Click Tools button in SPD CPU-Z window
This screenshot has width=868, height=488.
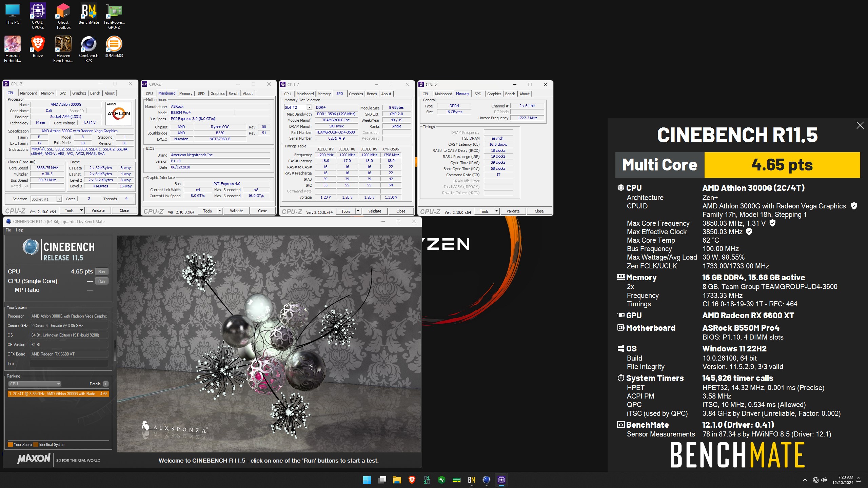pyautogui.click(x=346, y=211)
